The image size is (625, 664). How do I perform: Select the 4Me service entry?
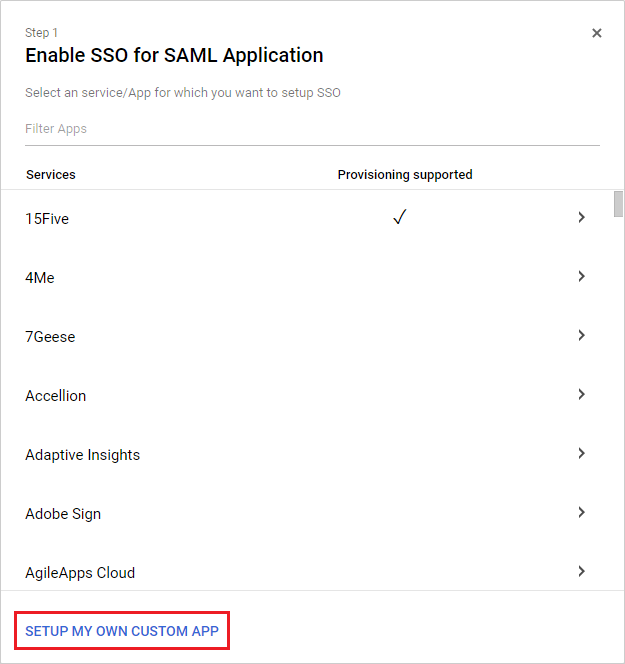tap(40, 278)
